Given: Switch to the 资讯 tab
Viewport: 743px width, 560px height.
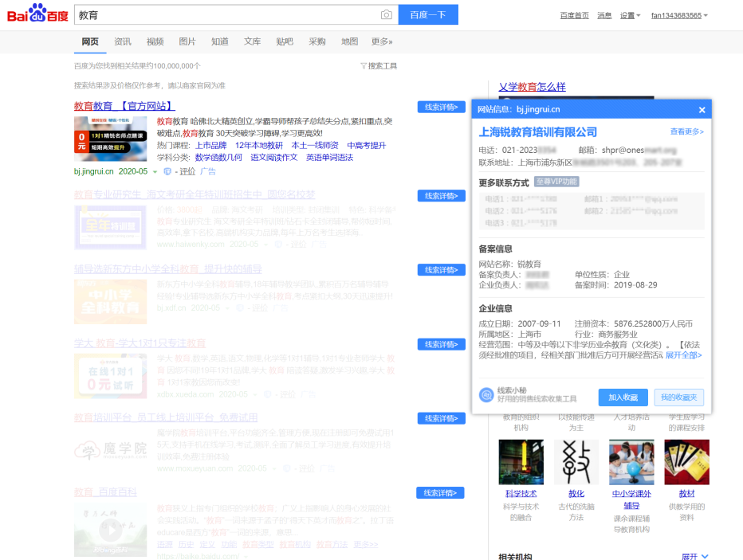Looking at the screenshot, I should pyautogui.click(x=123, y=41).
